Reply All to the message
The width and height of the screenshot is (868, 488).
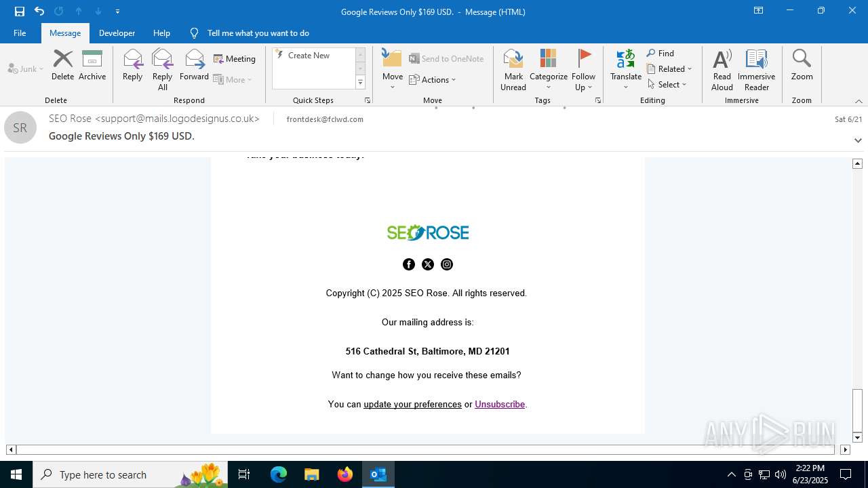(163, 70)
